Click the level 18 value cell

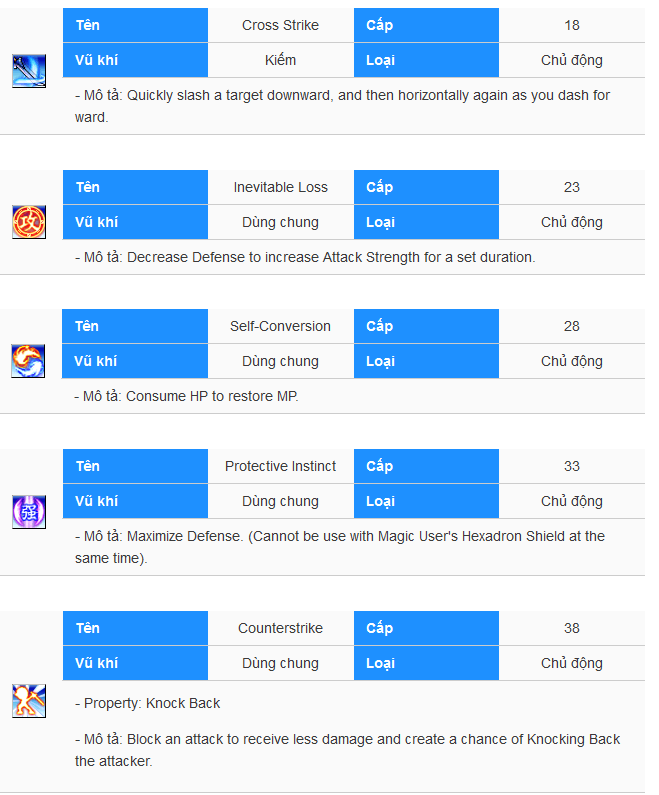[x=572, y=25]
